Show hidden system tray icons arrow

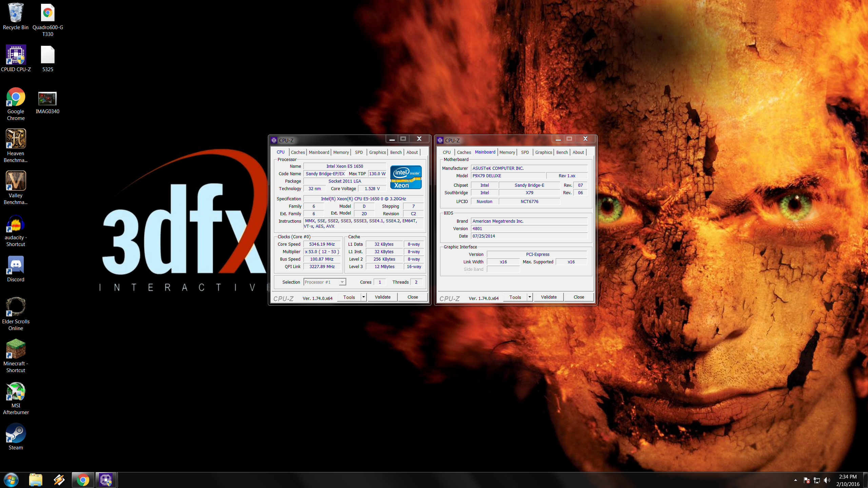(795, 480)
